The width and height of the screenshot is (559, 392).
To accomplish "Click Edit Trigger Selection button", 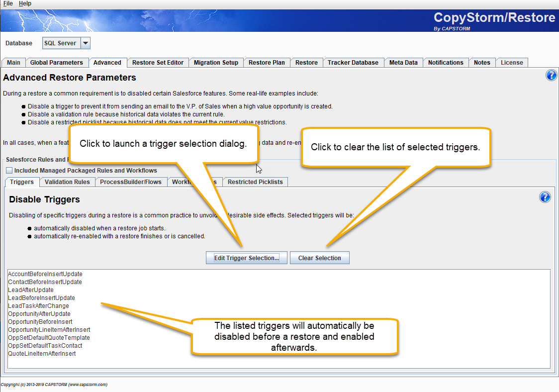I will [246, 258].
